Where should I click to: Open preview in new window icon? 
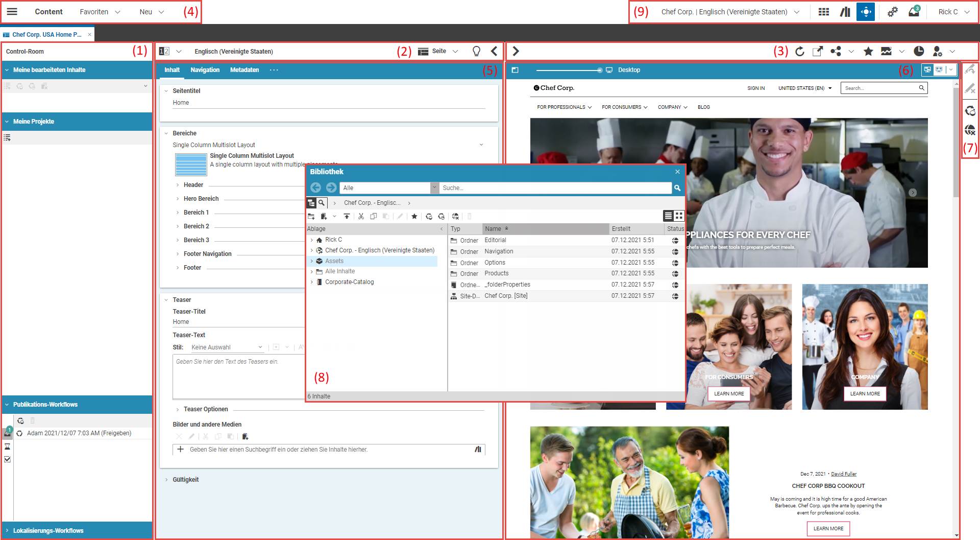817,51
